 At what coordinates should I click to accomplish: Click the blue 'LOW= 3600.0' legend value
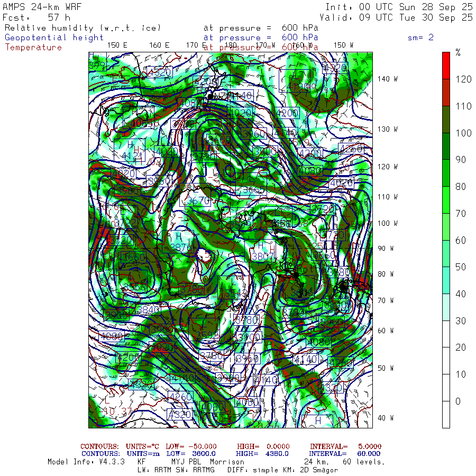(191, 454)
